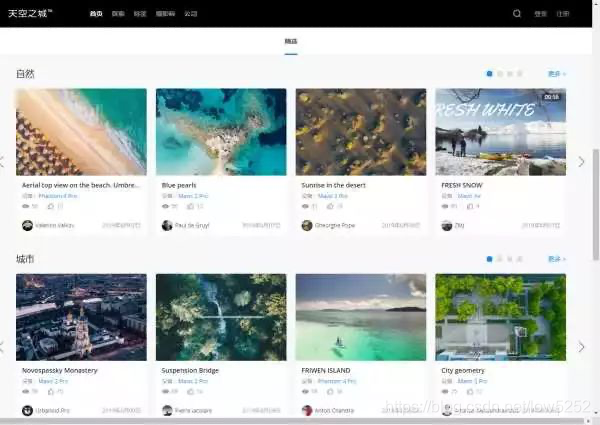The image size is (600, 425).
Task: Click the eye icon under FRIWEN ISLAND
Action: (305, 391)
